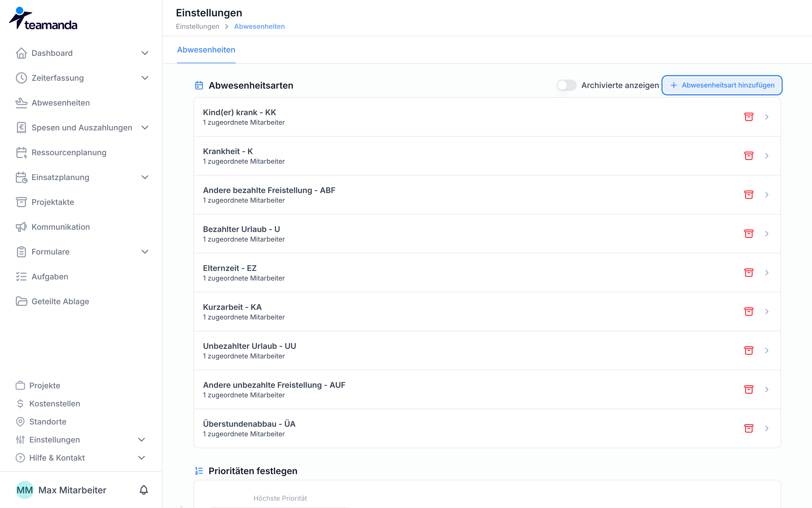This screenshot has height=508, width=812.
Task: Open Kommunikation in the sidebar
Action: tap(53, 227)
